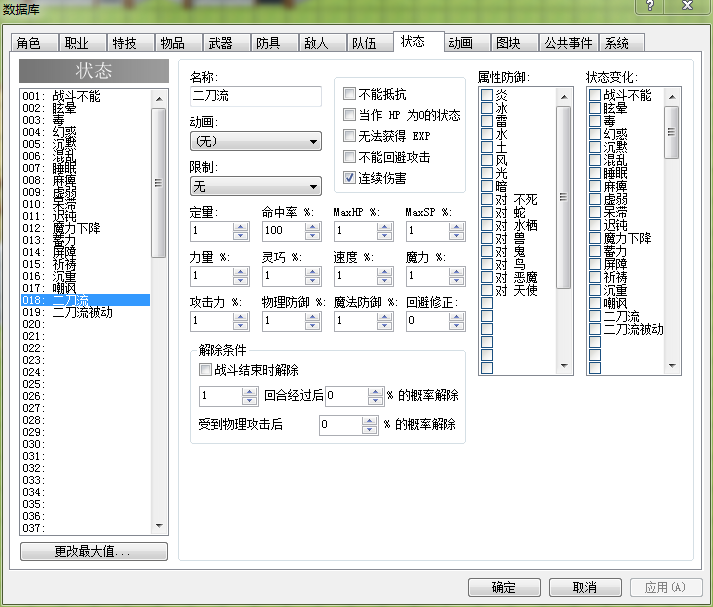
Task: Increase MaxHP % with up arrow
Action: click(385, 226)
